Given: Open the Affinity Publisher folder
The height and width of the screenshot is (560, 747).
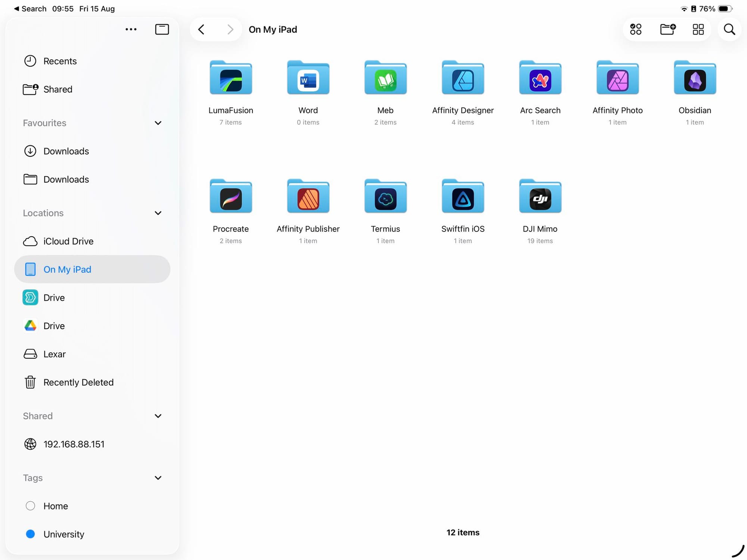Looking at the screenshot, I should pos(308,196).
